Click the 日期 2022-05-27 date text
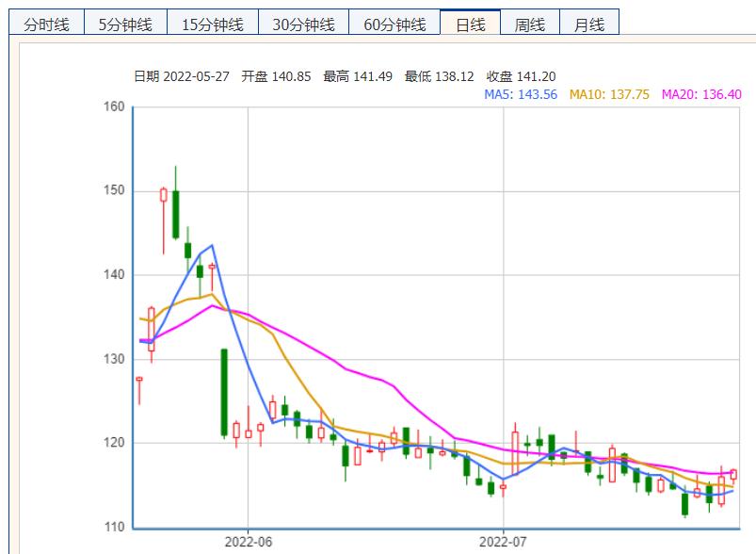756x554 pixels. point(182,76)
